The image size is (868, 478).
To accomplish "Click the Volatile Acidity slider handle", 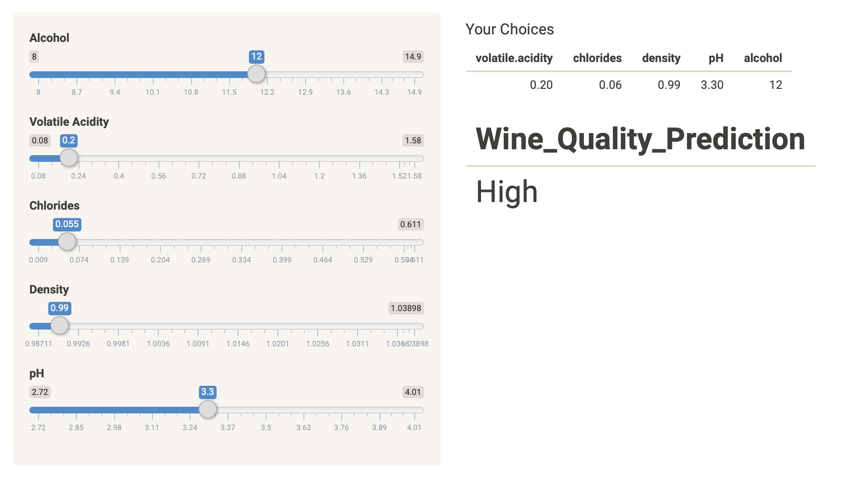I will pyautogui.click(x=69, y=158).
